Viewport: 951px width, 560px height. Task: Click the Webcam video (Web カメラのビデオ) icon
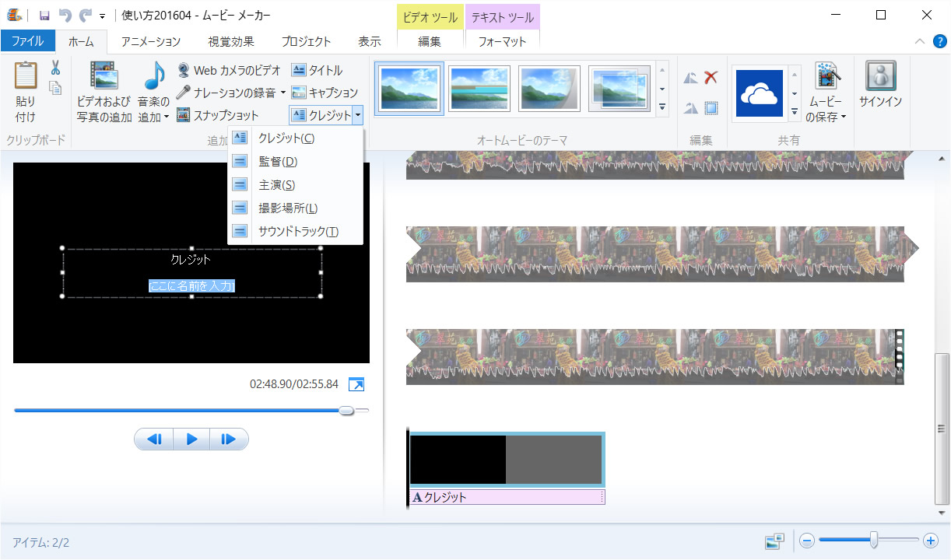point(184,71)
